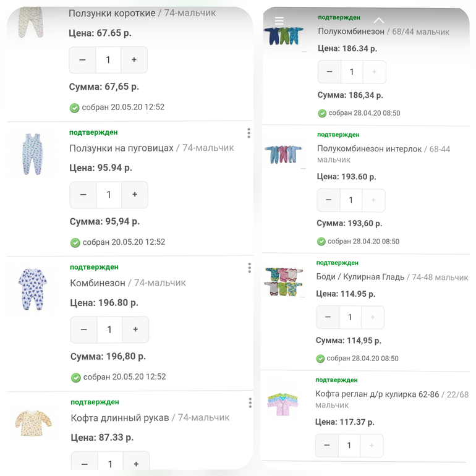The image size is (476, 476).
Task: Increase quantity of Ползунки короткие
Action: coord(134,60)
